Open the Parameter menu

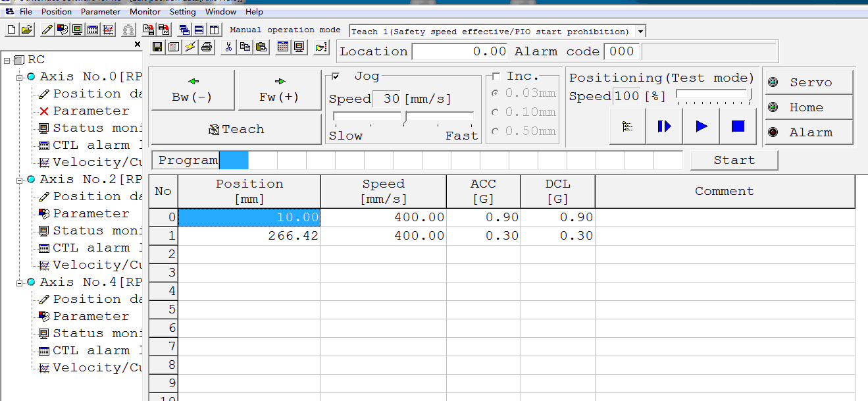click(x=101, y=11)
